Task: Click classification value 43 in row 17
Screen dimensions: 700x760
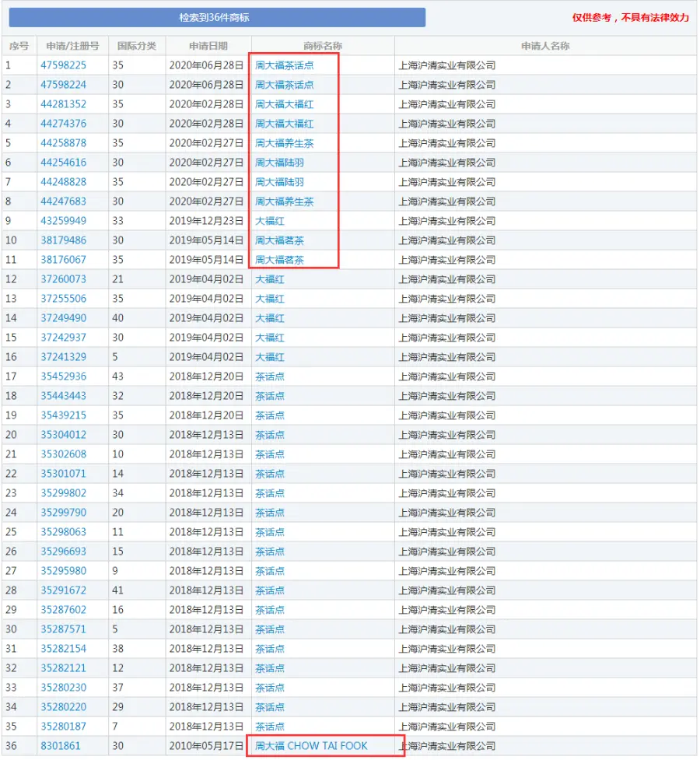Action: [x=117, y=376]
